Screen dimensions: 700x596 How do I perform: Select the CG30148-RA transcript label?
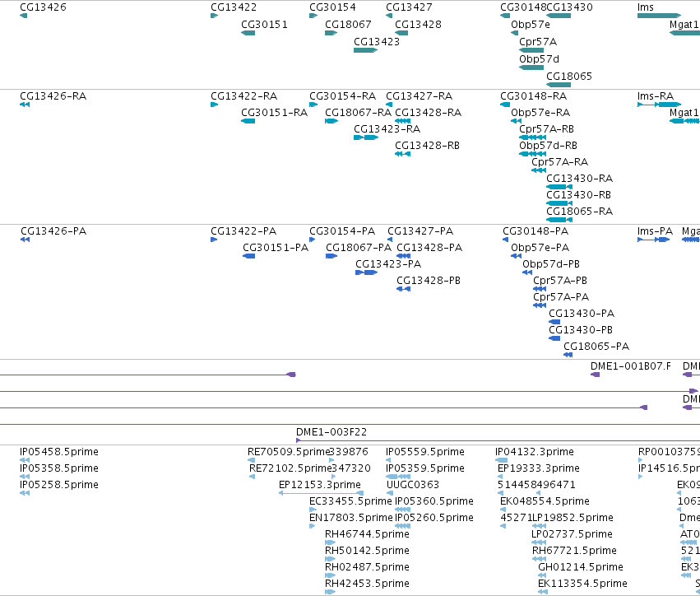534,96
